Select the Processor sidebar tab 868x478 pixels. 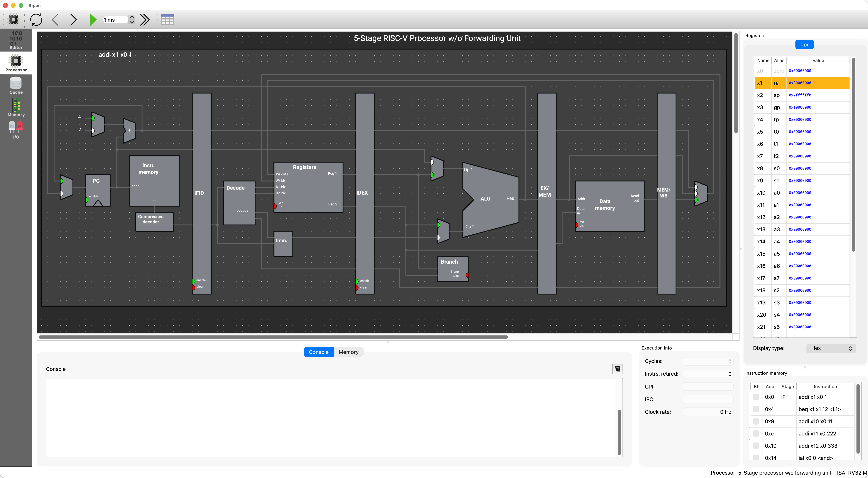coord(16,63)
